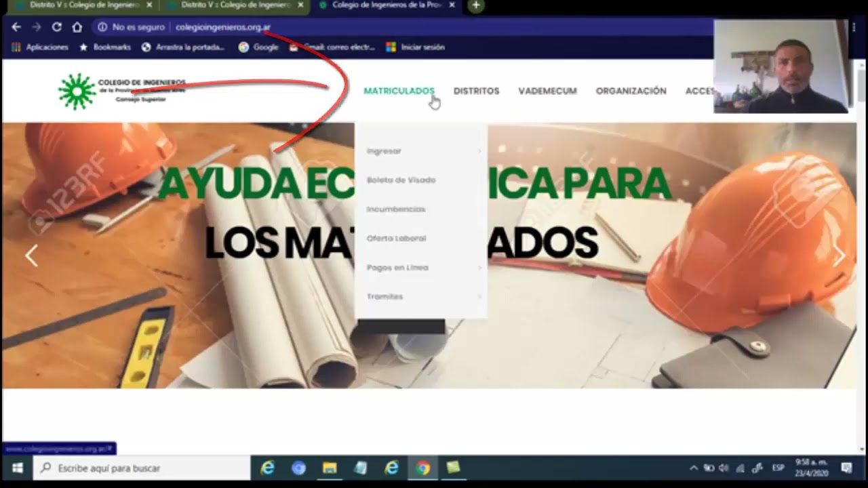Select Tramites in the dropdown

point(384,297)
